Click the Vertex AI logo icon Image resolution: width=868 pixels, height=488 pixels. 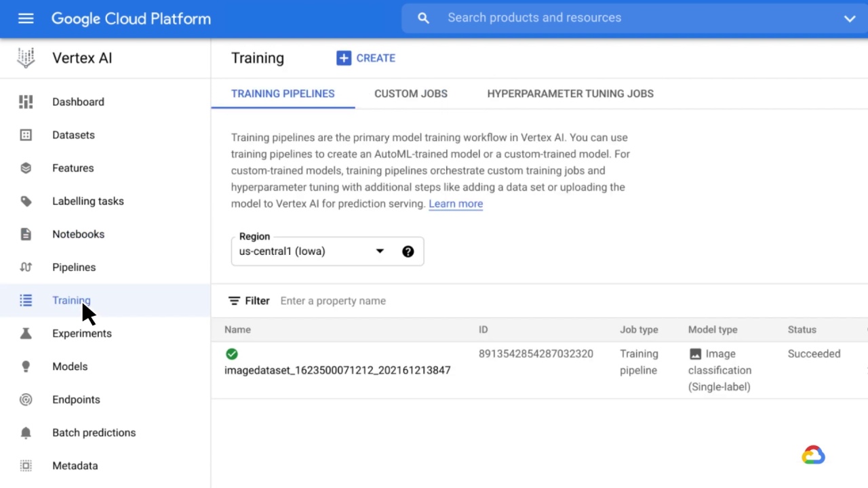tap(26, 58)
